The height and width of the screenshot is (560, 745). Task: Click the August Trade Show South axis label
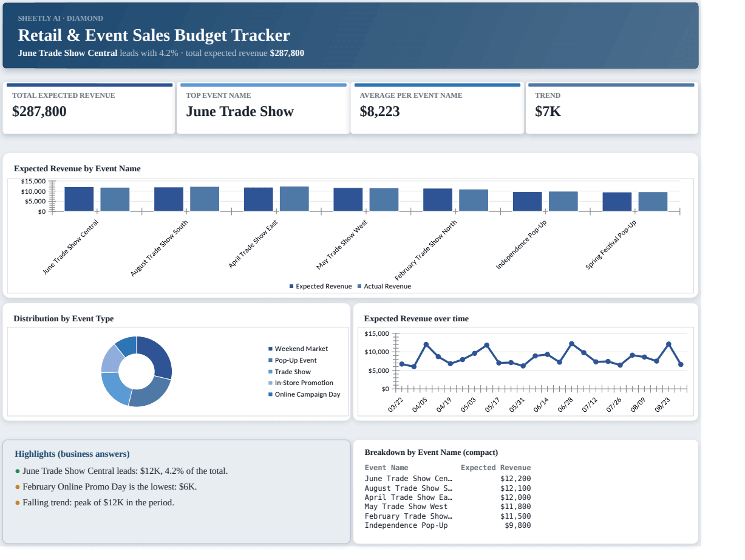tap(159, 248)
